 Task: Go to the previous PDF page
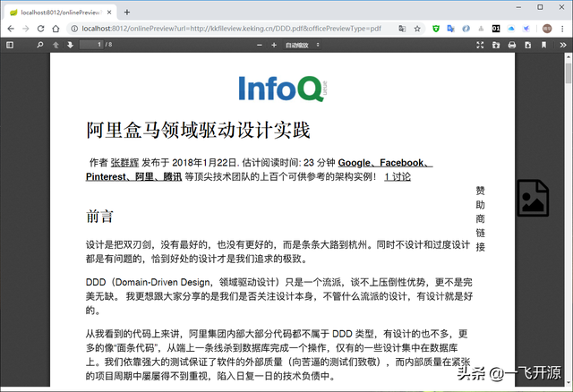pos(56,45)
